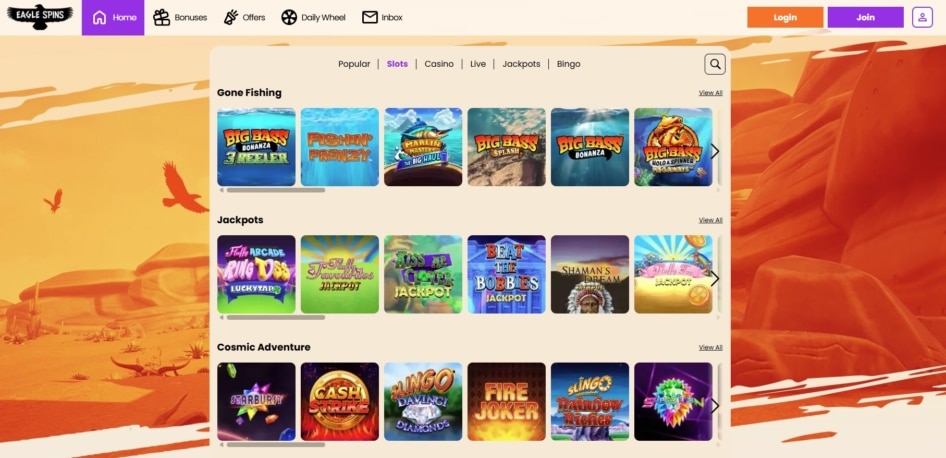Select the Bingo tab
The height and width of the screenshot is (458, 946).
point(568,64)
